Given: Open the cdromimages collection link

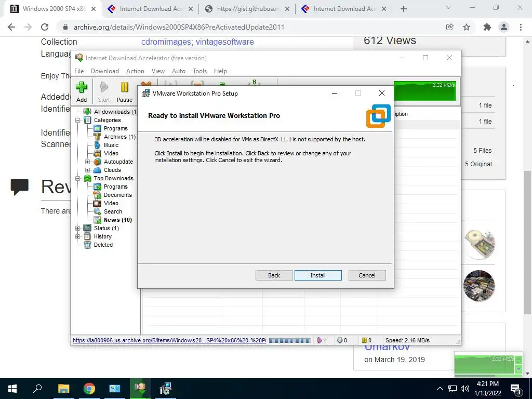Looking at the screenshot, I should 166,42.
